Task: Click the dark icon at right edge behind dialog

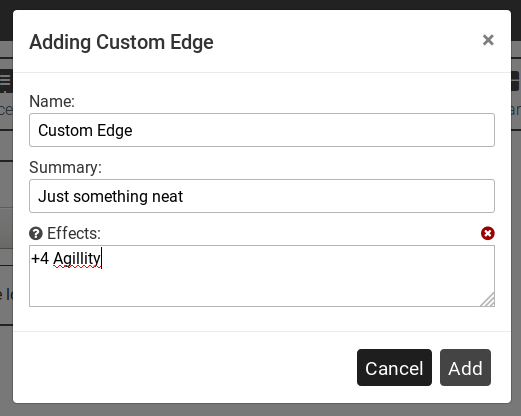Action: [516, 81]
